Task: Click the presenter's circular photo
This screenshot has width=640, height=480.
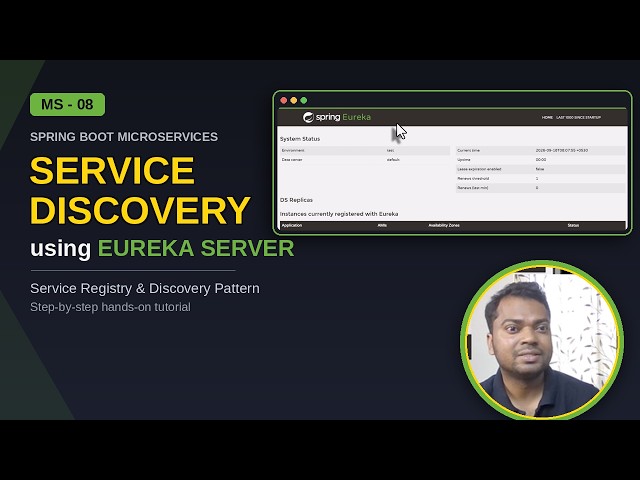Action: (x=542, y=340)
